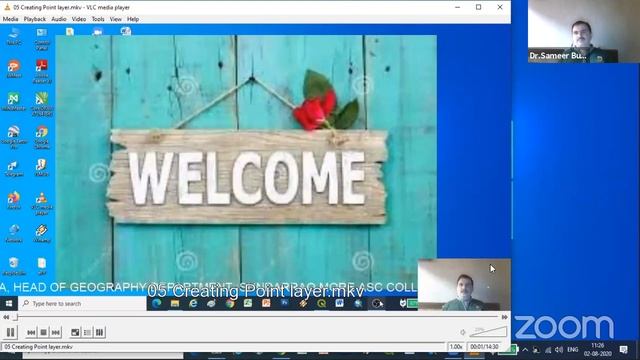Open the Audio menu

pos(59,19)
